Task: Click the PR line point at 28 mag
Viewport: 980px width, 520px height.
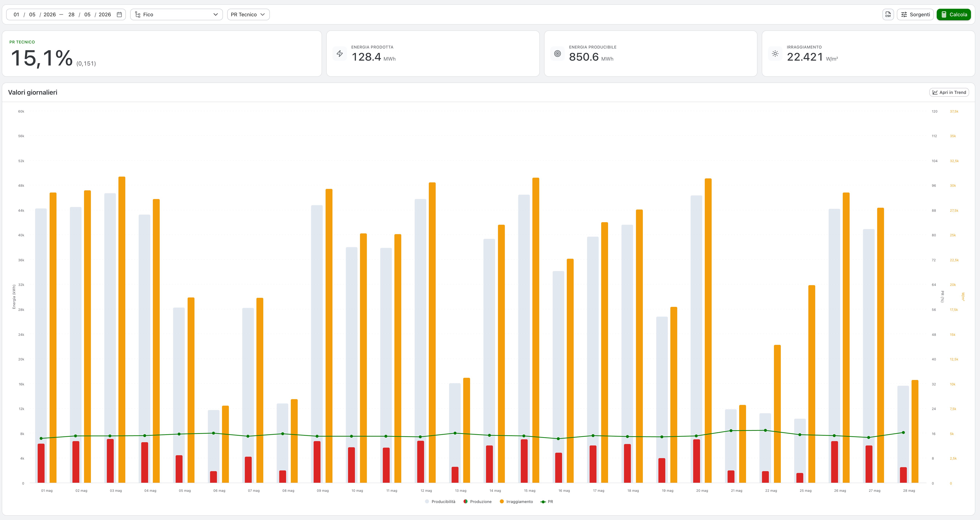Action: click(x=903, y=433)
